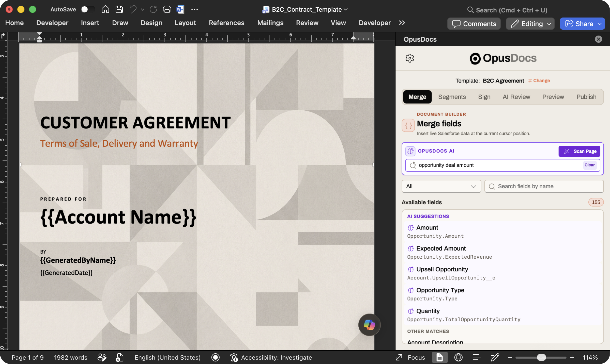The image size is (610, 364).
Task: Expand the hidden ribbon tabs chevron
Action: pos(402,23)
